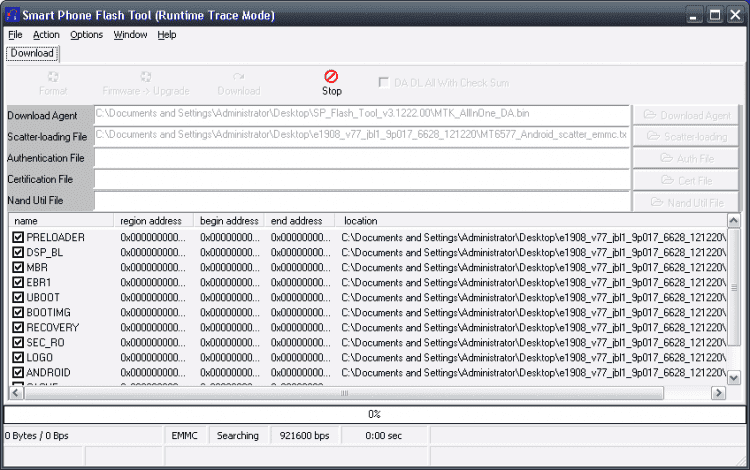
Task: Maximize the Flash Tool window
Action: point(715,15)
